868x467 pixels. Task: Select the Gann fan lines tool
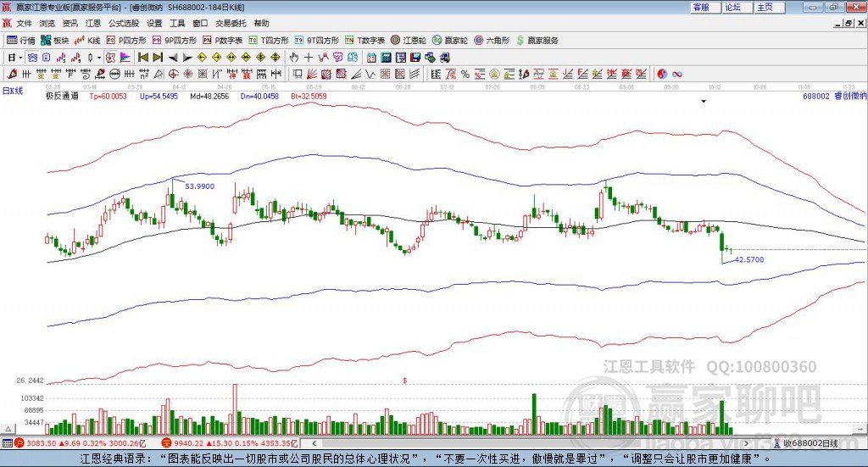point(312,74)
